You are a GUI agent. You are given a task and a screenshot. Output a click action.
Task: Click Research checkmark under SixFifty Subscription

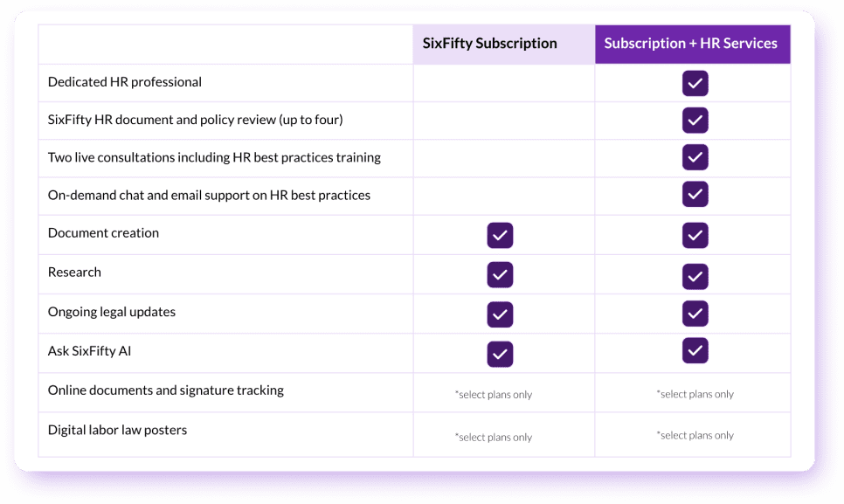500,274
